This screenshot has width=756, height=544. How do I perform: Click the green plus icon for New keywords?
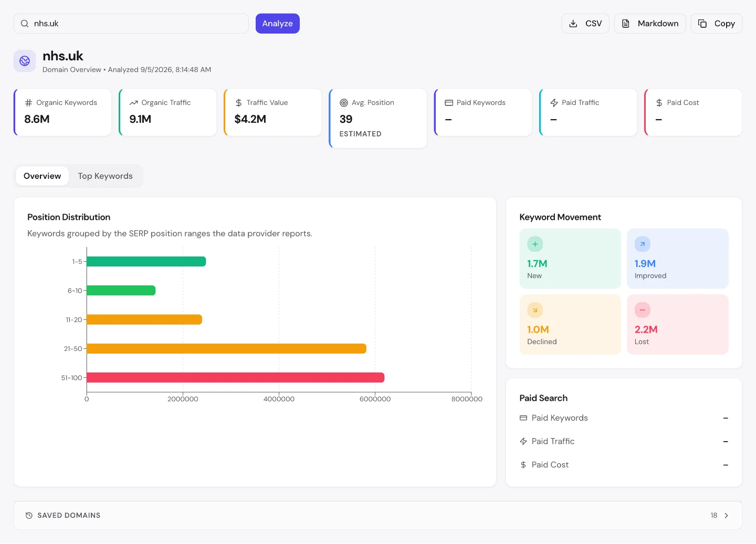pyautogui.click(x=535, y=244)
